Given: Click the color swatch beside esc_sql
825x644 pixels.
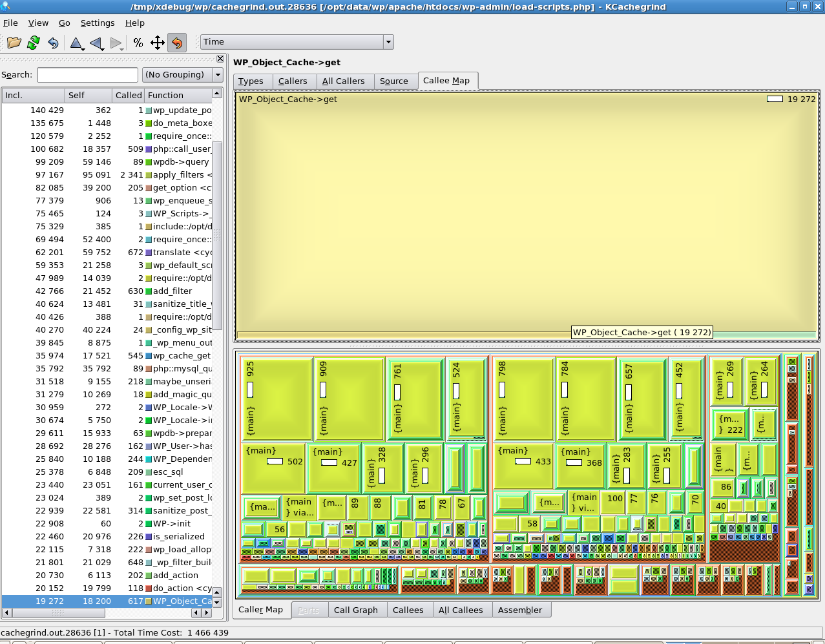Looking at the screenshot, I should point(149,472).
